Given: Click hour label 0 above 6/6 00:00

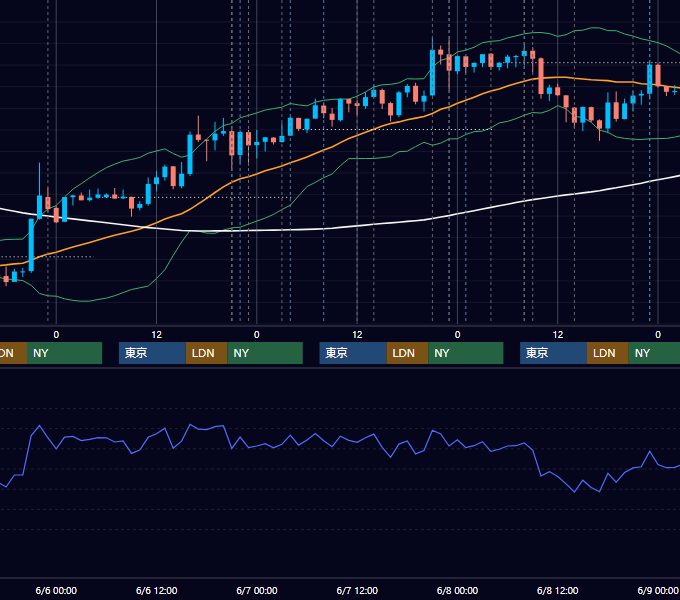Looking at the screenshot, I should tap(56, 335).
